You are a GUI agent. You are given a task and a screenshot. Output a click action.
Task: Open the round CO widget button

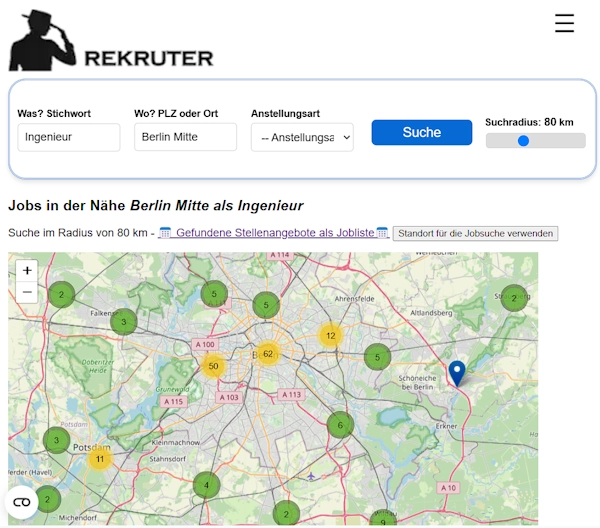21,502
